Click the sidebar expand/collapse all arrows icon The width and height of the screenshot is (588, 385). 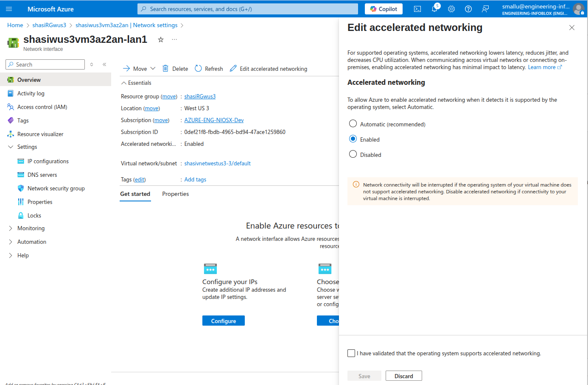92,64
